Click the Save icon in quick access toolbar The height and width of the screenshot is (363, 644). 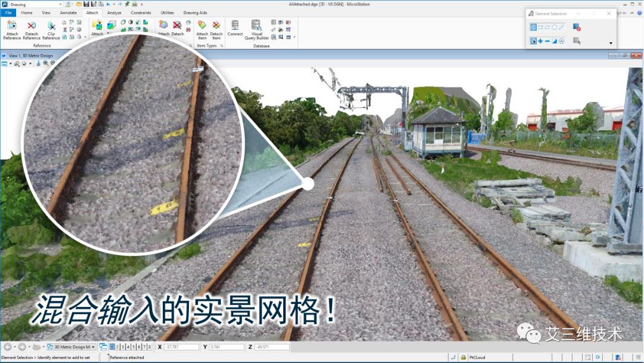coord(86,4)
